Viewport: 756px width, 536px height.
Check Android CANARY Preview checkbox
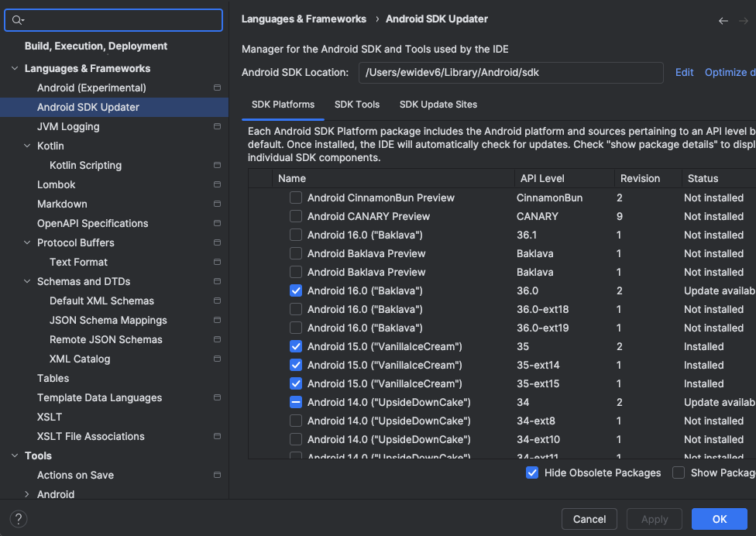(x=296, y=216)
